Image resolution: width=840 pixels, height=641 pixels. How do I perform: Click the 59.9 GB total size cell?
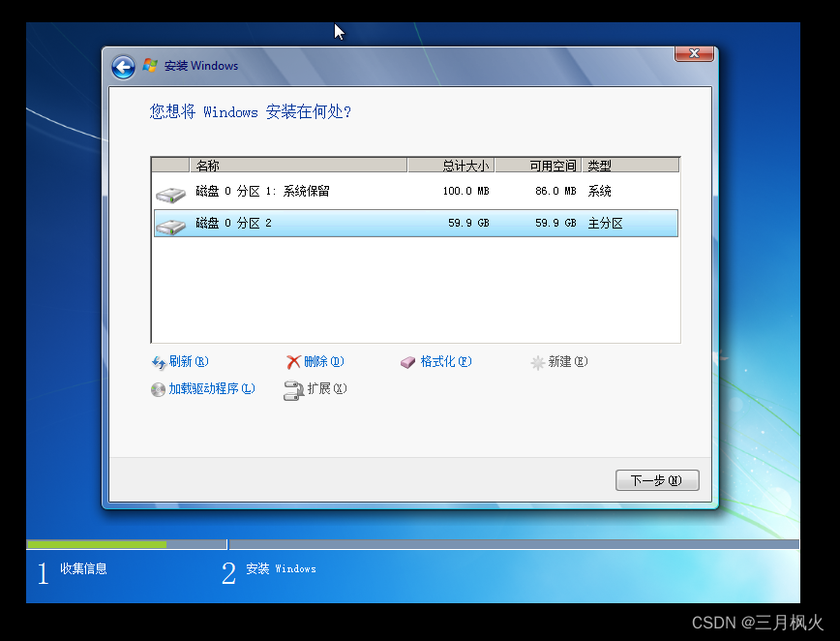[x=468, y=223]
